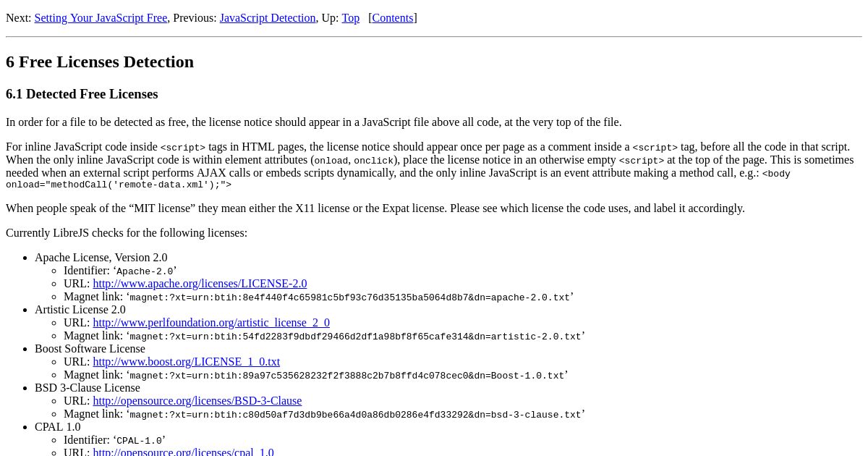Click the apache-2.0.txt magnet link text

[349, 297]
